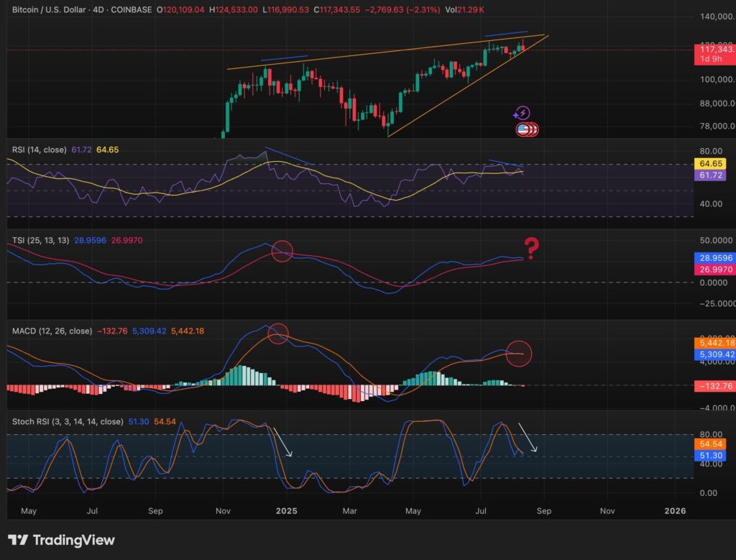736x560 pixels.
Task: Click the Mar label on the time axis
Action: [x=350, y=510]
